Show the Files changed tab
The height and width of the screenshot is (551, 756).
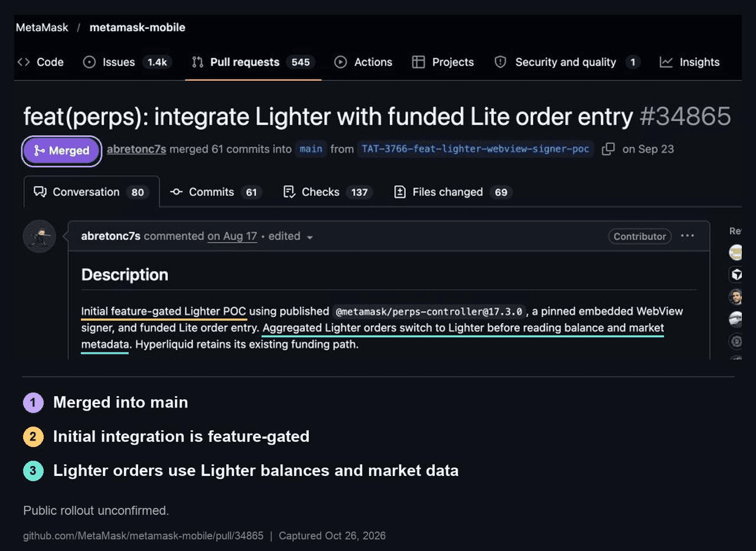pyautogui.click(x=453, y=192)
